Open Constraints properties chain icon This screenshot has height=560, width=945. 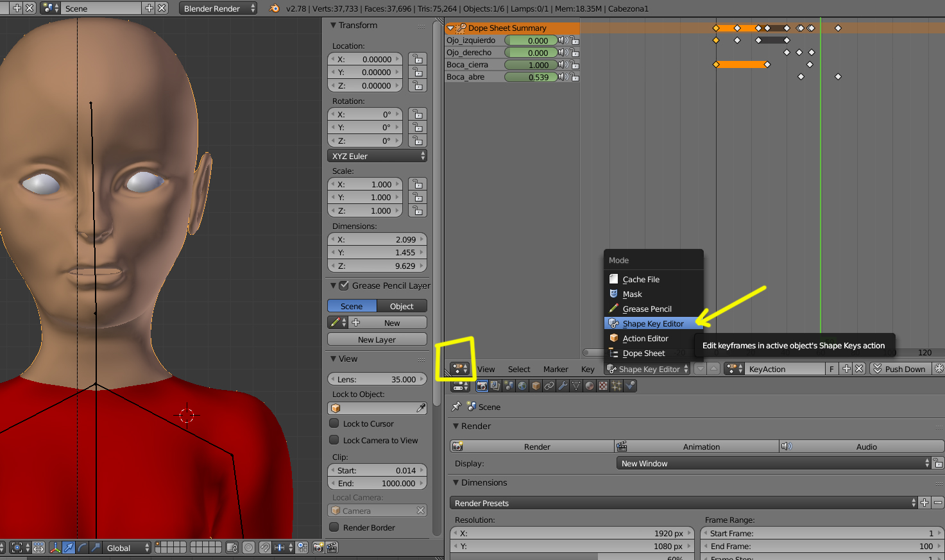[x=549, y=386]
